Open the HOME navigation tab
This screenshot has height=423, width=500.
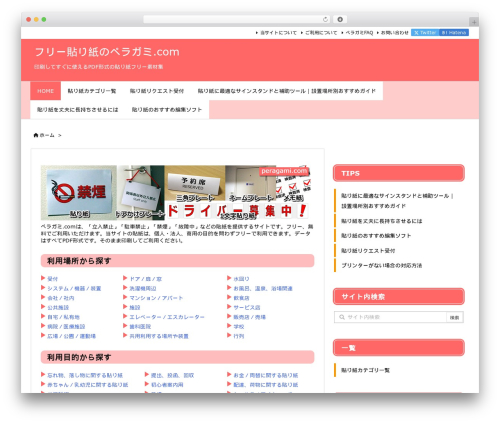tap(46, 91)
